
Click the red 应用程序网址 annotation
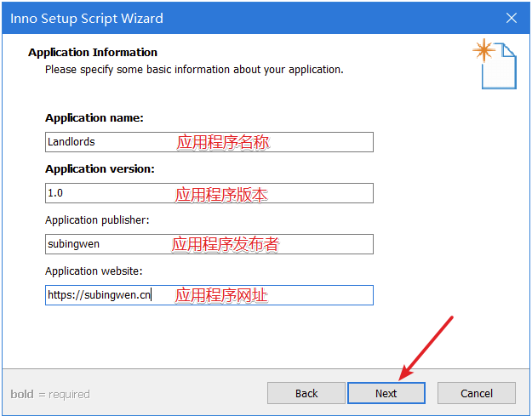coord(221,295)
